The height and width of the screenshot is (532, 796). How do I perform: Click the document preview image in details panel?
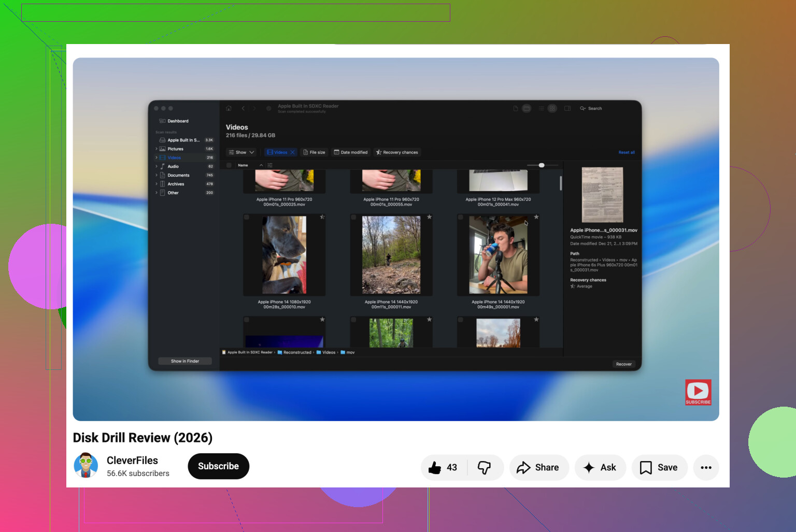(x=602, y=195)
